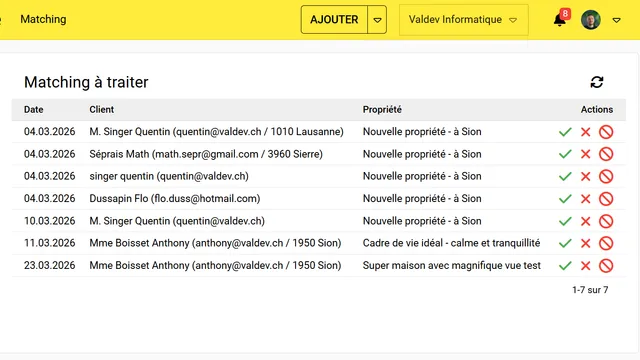Accept the 10.03.2026 match
The width and height of the screenshot is (640, 360).
565,221
